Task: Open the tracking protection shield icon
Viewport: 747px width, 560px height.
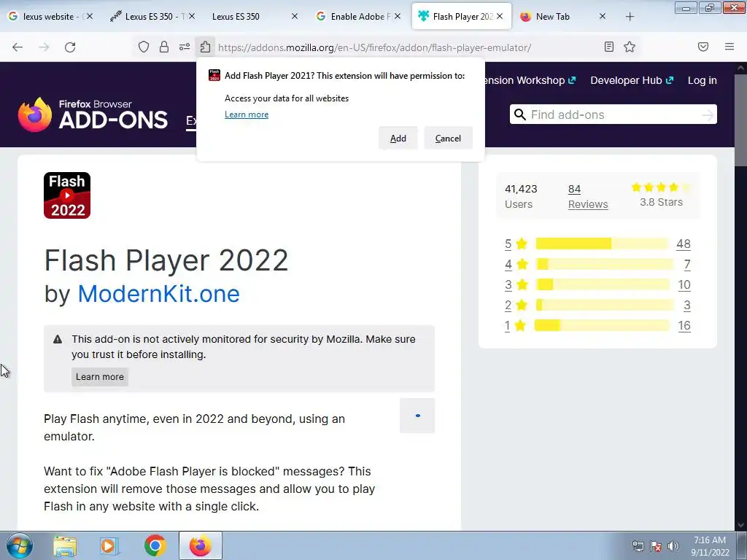Action: (x=144, y=47)
